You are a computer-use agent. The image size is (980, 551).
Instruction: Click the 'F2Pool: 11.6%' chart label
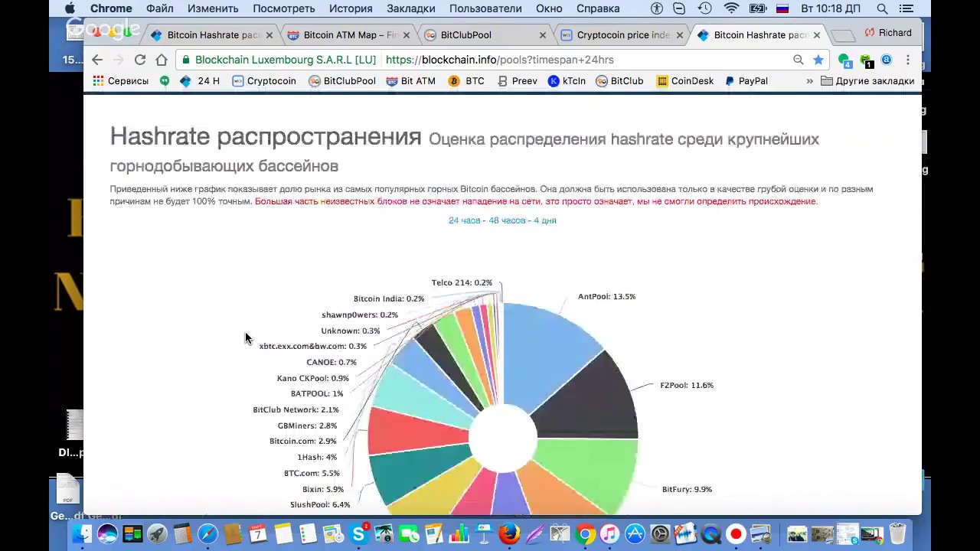687,386
